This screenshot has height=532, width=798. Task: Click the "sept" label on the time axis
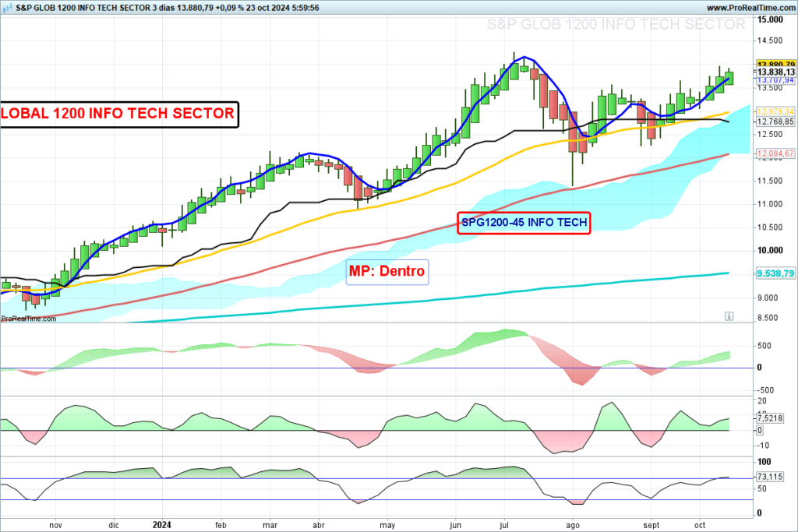tap(651, 525)
